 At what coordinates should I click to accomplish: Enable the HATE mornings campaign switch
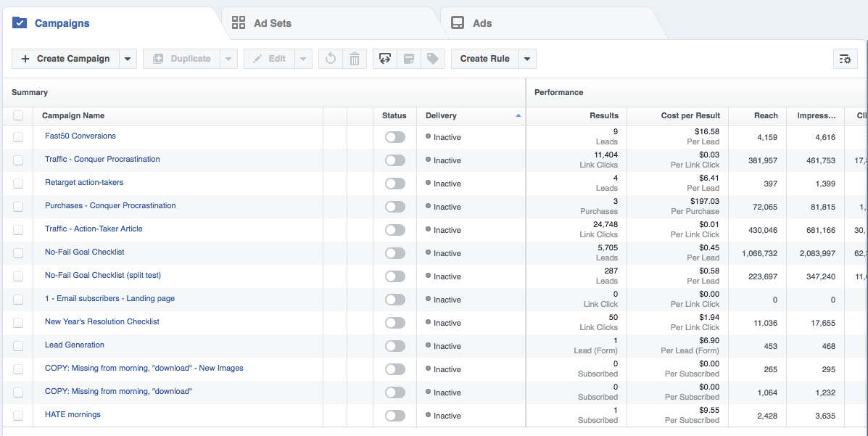click(395, 416)
